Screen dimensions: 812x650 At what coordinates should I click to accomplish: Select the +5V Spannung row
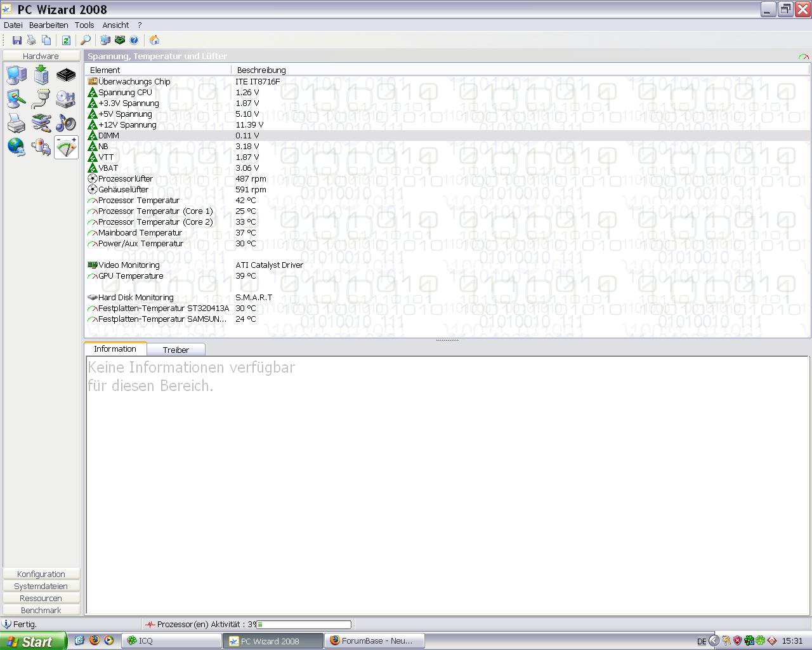point(448,114)
